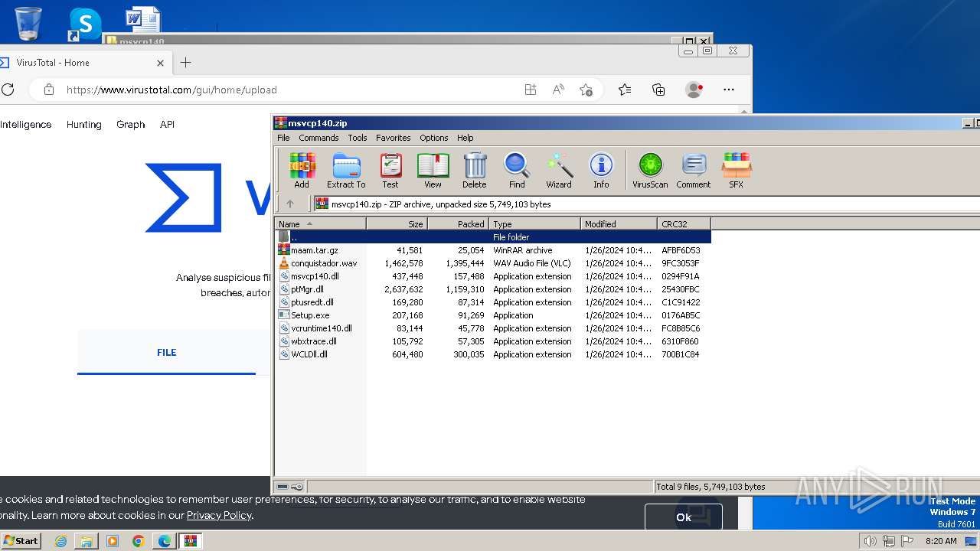Open File Explorer from taskbar
The image size is (980, 551).
pyautogui.click(x=87, y=541)
